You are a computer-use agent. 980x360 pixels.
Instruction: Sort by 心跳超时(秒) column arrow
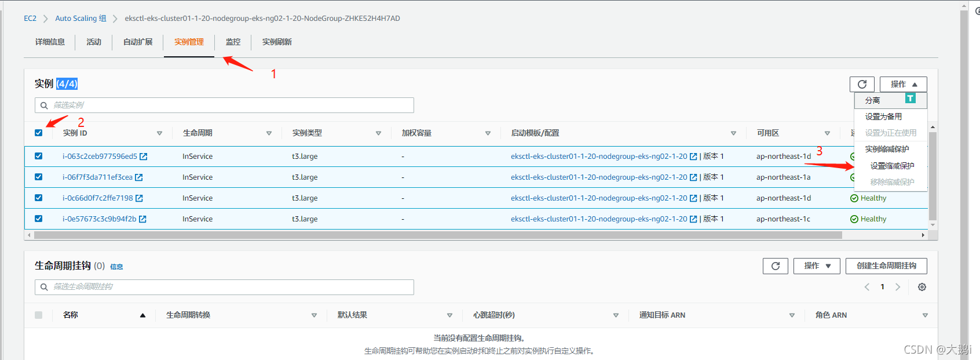[616, 315]
